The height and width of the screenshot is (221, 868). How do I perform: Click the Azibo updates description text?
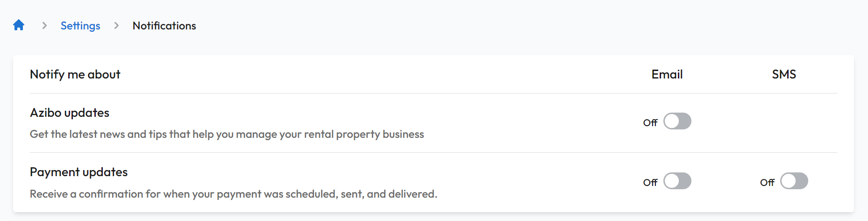pyautogui.click(x=227, y=134)
